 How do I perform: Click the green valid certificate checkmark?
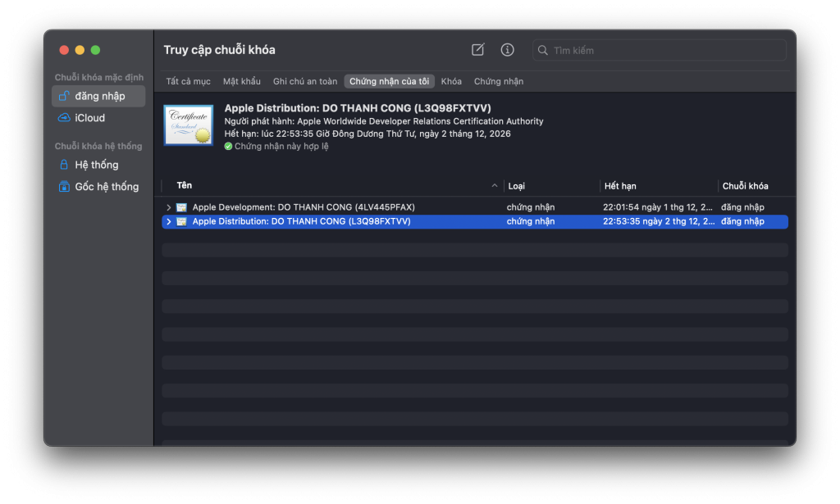[x=229, y=147]
